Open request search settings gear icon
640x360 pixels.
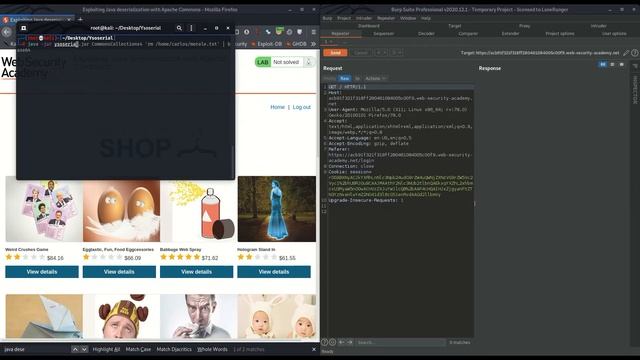(333, 342)
